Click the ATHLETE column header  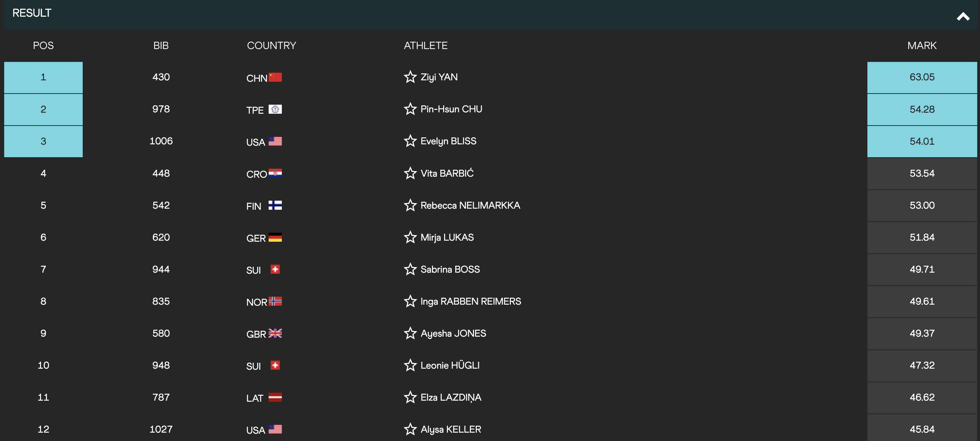425,46
